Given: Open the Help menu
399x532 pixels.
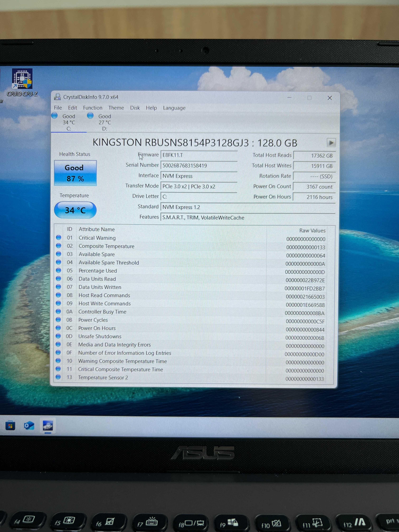Looking at the screenshot, I should (151, 108).
